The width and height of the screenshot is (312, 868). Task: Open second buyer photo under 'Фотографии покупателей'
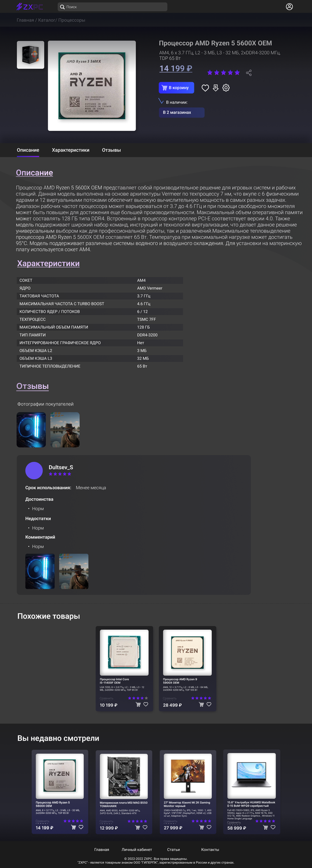pos(65,429)
